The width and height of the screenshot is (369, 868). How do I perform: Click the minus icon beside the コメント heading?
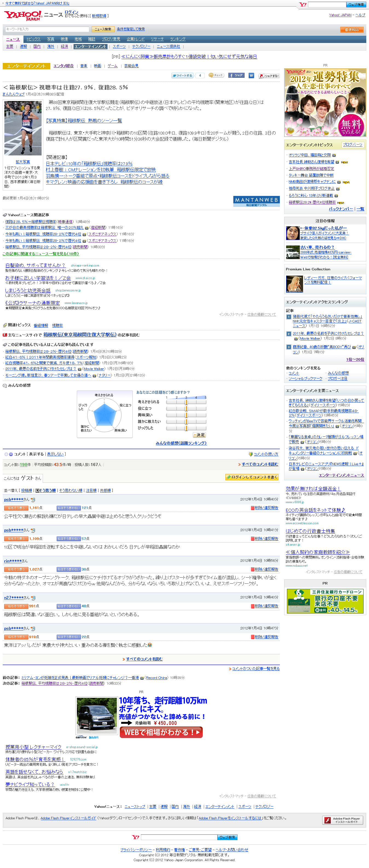click(11, 454)
